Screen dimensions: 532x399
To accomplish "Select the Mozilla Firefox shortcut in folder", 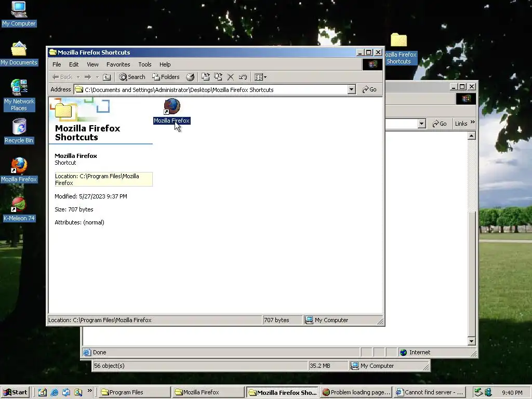I will 172,111.
